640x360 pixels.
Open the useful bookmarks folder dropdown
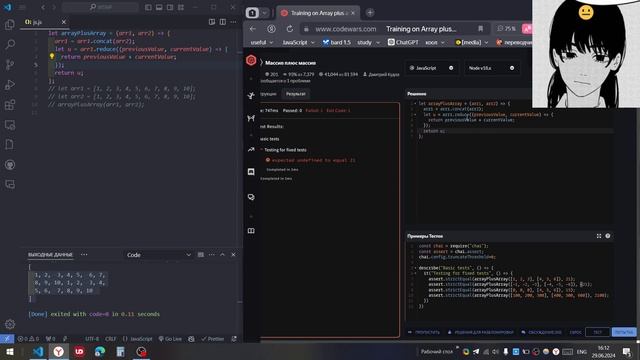[x=262, y=42]
